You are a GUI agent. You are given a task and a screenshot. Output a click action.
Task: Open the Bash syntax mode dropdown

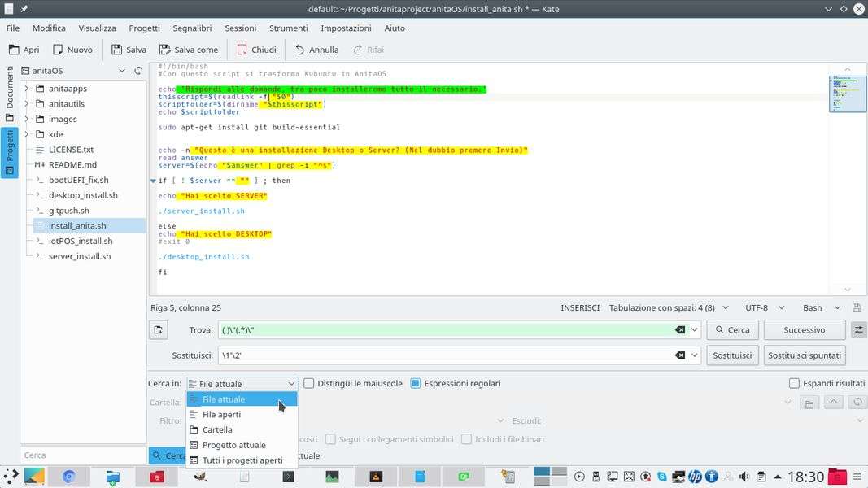[x=819, y=308]
